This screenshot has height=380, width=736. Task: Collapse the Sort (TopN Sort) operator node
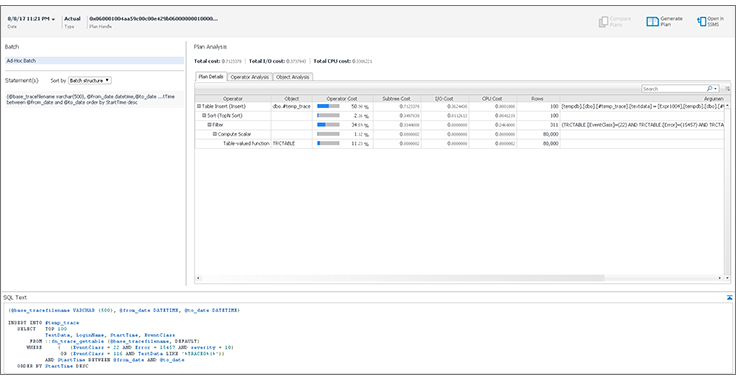tap(204, 115)
